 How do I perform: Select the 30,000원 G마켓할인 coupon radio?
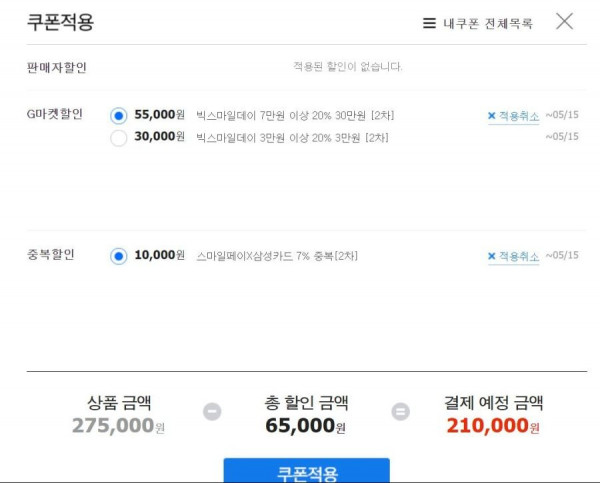pyautogui.click(x=119, y=138)
